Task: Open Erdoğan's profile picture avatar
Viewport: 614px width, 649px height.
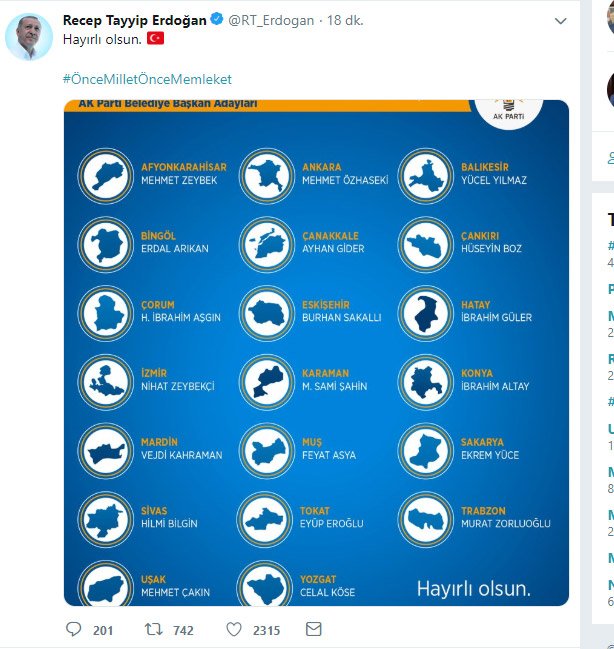Action: tap(29, 38)
